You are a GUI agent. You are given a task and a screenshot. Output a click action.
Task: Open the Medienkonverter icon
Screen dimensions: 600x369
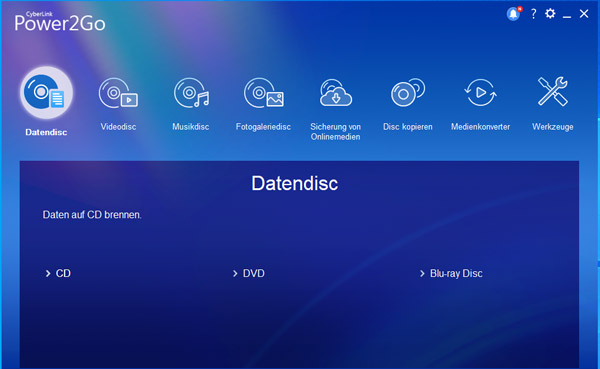pos(480,92)
